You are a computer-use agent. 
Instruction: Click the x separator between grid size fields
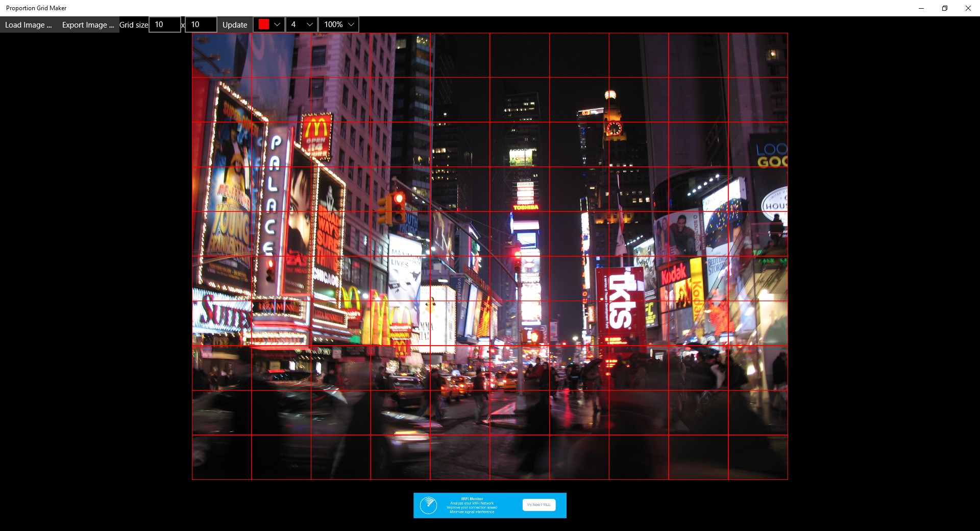pos(182,25)
